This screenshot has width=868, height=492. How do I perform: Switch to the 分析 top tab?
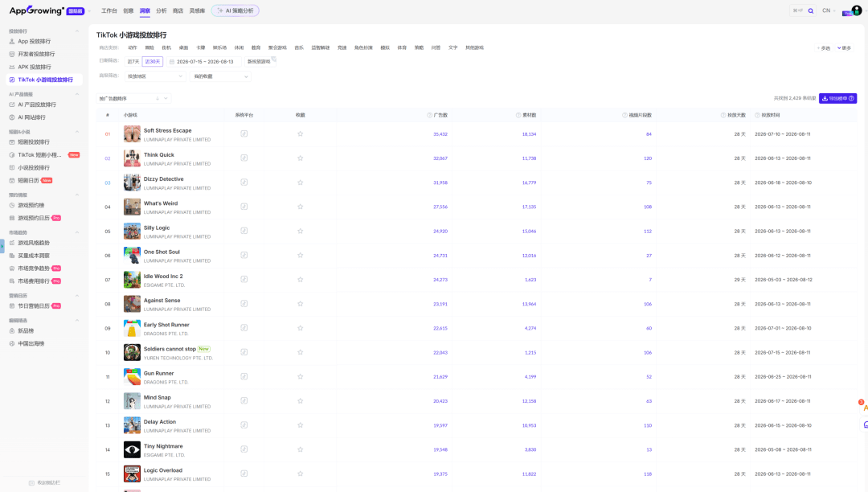pyautogui.click(x=161, y=10)
